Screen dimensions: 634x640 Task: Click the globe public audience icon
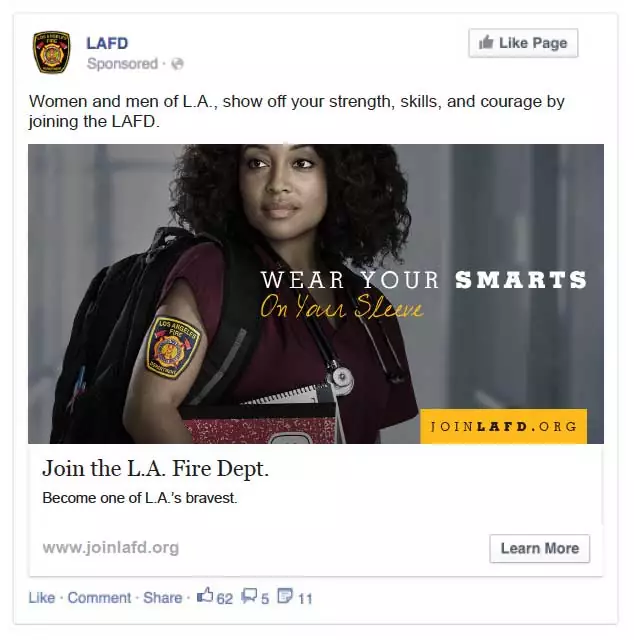tap(177, 64)
